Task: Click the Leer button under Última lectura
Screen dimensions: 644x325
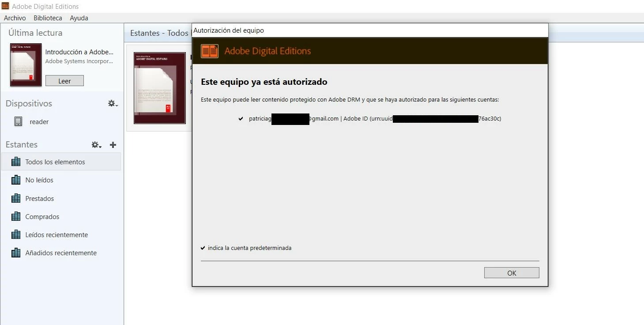Action: click(x=64, y=81)
